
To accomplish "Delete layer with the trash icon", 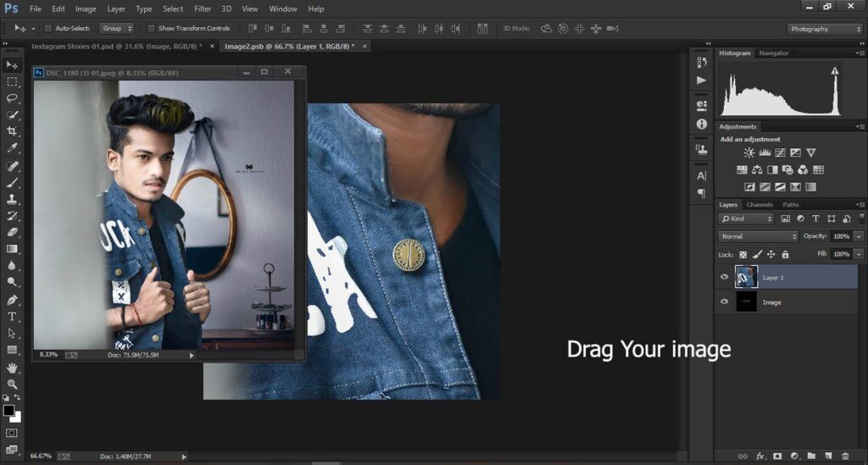I will coord(845,457).
